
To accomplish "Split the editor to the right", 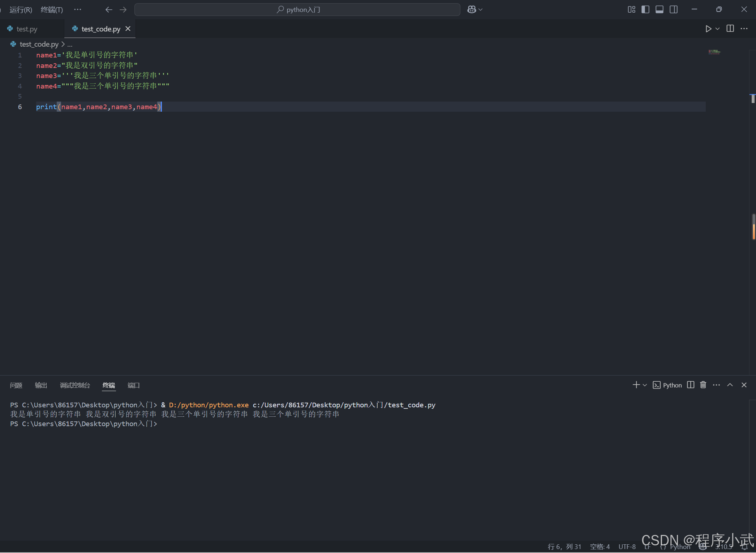I will tap(730, 29).
